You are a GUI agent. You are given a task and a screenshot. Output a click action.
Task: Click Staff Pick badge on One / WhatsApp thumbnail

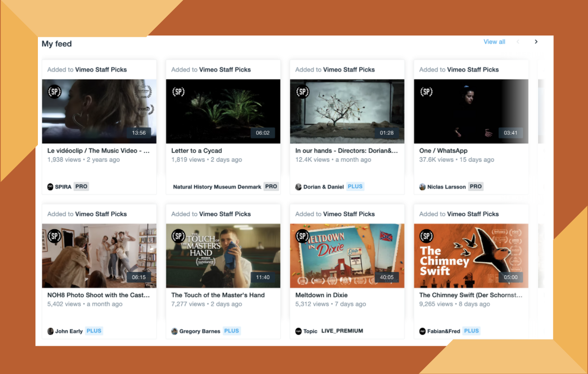pyautogui.click(x=426, y=92)
